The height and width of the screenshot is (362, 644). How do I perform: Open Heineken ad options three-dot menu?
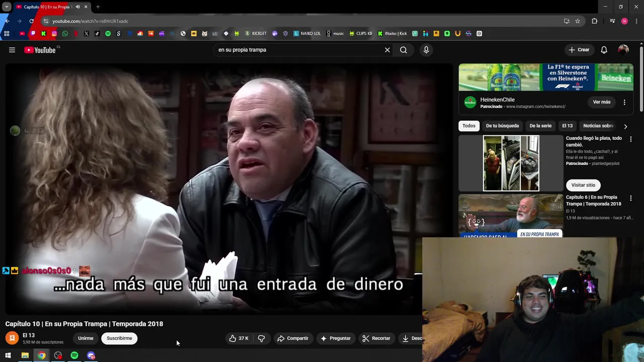tap(624, 102)
